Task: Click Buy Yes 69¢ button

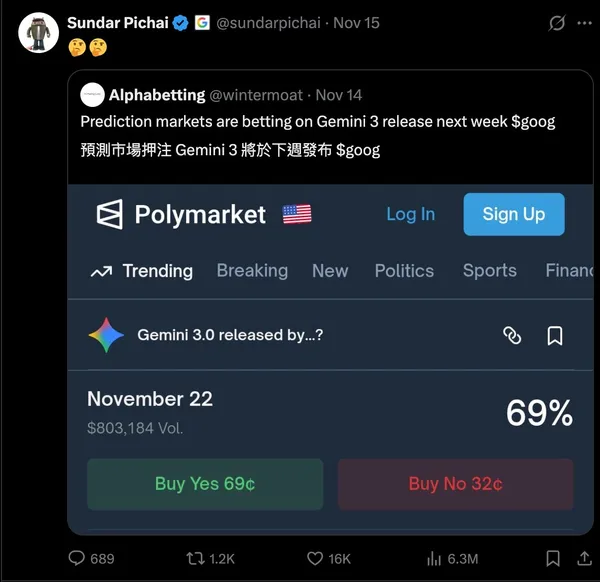Action: [205, 484]
